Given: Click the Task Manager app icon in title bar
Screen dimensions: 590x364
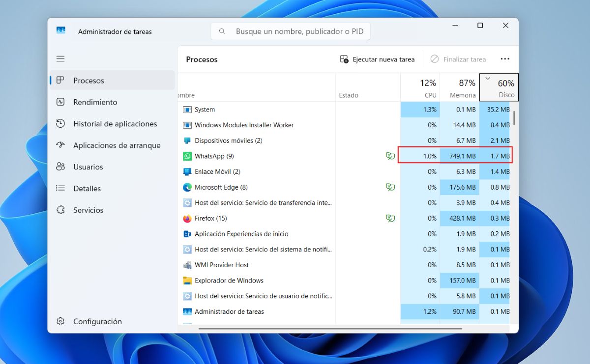Looking at the screenshot, I should point(61,31).
